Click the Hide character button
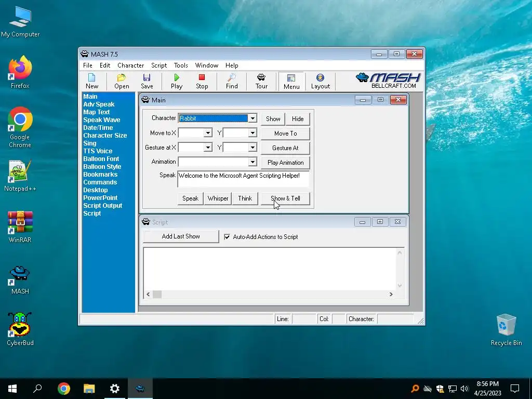The width and height of the screenshot is (532, 399). coord(298,119)
